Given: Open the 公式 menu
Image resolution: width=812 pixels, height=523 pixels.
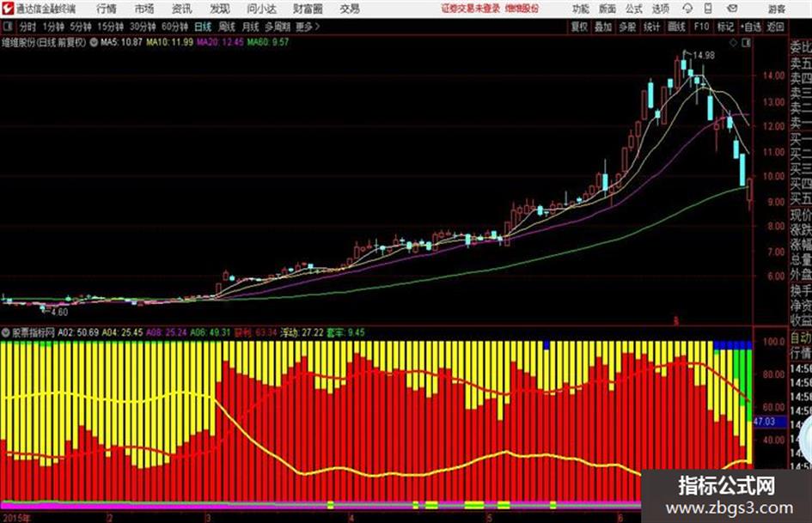Looking at the screenshot, I should (x=634, y=9).
